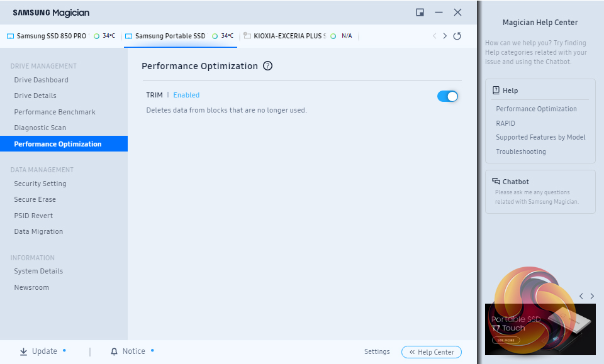Image resolution: width=604 pixels, height=364 pixels.
Task: Collapse the Help Center with its button
Action: tap(432, 352)
